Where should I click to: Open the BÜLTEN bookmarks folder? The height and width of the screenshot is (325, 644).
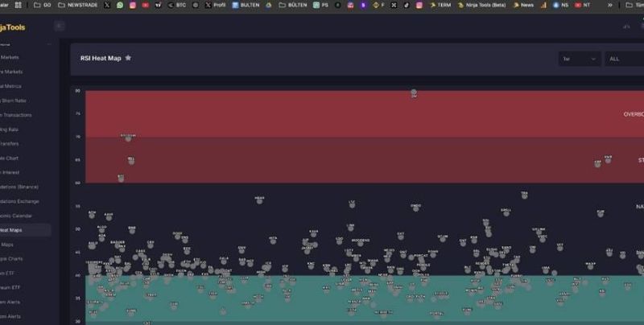point(292,5)
